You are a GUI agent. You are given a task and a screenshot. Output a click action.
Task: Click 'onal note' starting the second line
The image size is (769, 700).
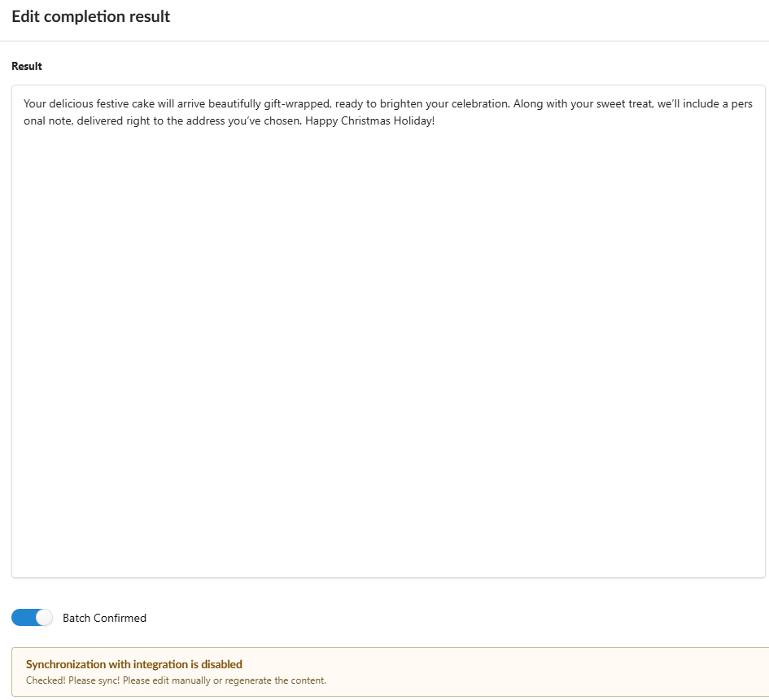(49, 120)
